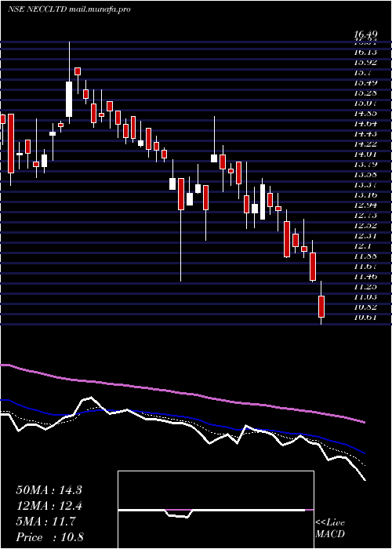The width and height of the screenshot is (392, 549).
Task: Click the 12.52 price axis label
Action: coord(365,225)
